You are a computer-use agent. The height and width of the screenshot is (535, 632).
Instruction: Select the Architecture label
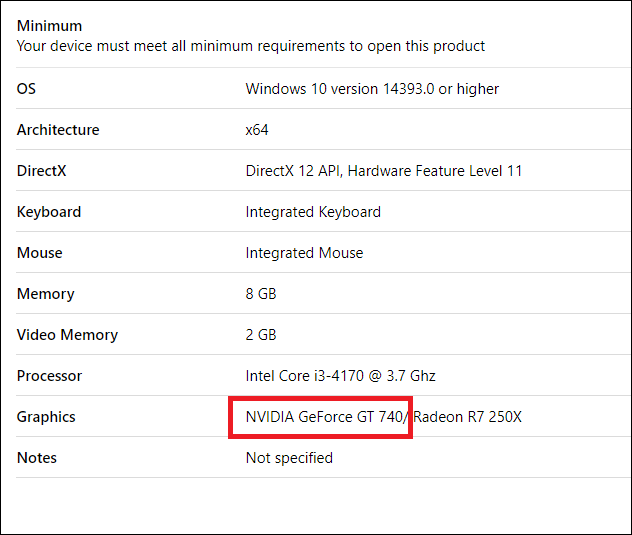click(58, 130)
